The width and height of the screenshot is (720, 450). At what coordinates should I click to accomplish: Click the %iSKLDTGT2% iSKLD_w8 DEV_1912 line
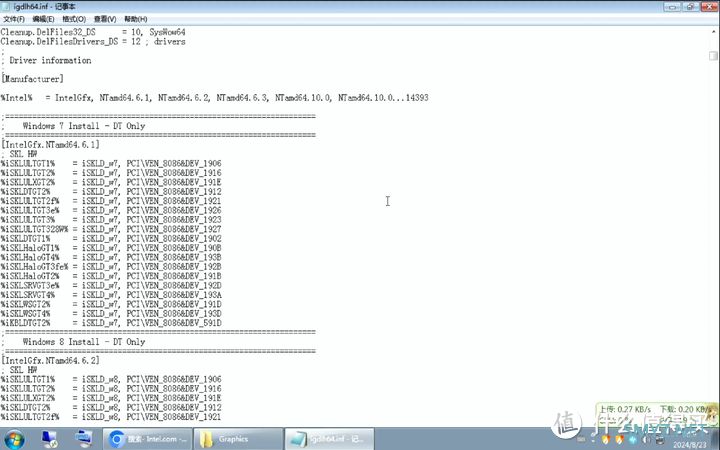point(111,407)
